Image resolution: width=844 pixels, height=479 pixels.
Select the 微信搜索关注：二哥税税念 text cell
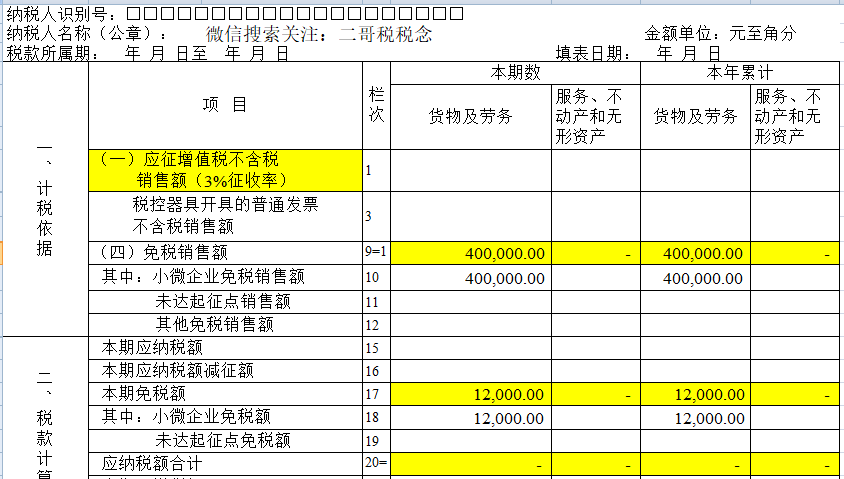pyautogui.click(x=319, y=34)
